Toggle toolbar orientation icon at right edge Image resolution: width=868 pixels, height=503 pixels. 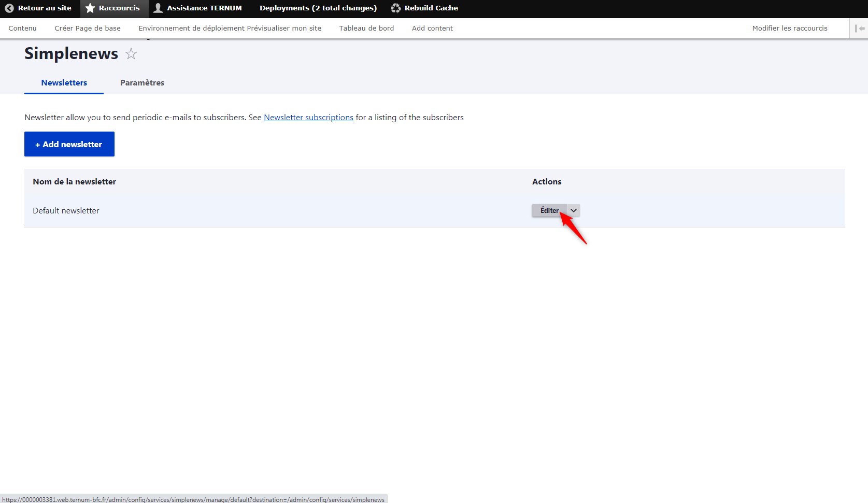point(859,28)
